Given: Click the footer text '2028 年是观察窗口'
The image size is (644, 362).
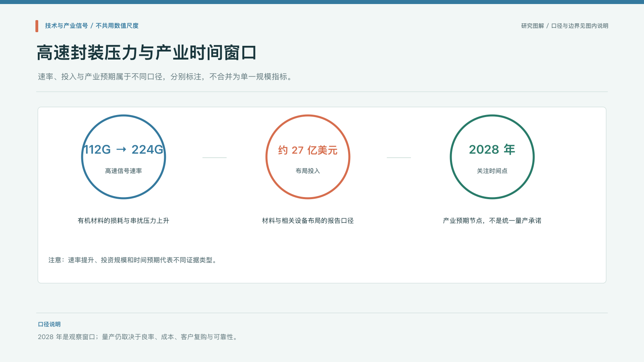Looking at the screenshot, I should [66, 337].
